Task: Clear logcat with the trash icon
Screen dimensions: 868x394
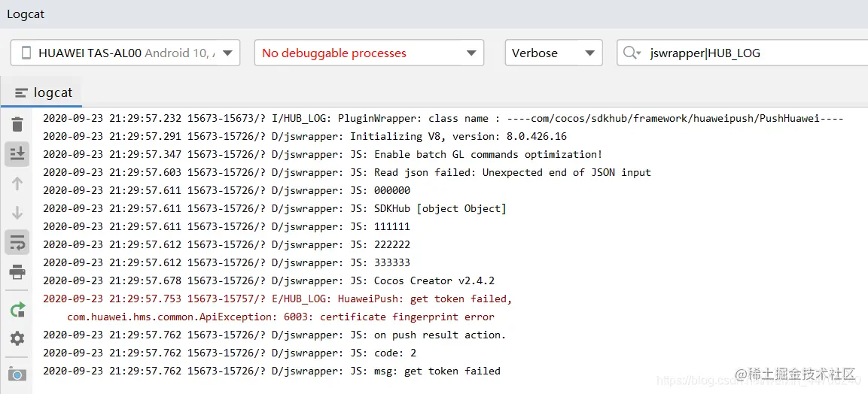Action: [x=17, y=124]
